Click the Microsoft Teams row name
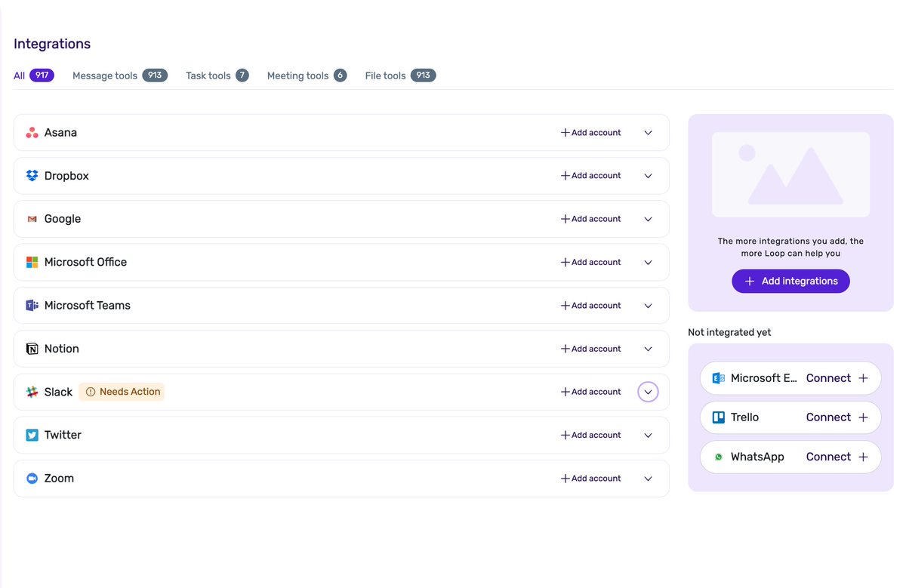The width and height of the screenshot is (906, 588). 88,306
